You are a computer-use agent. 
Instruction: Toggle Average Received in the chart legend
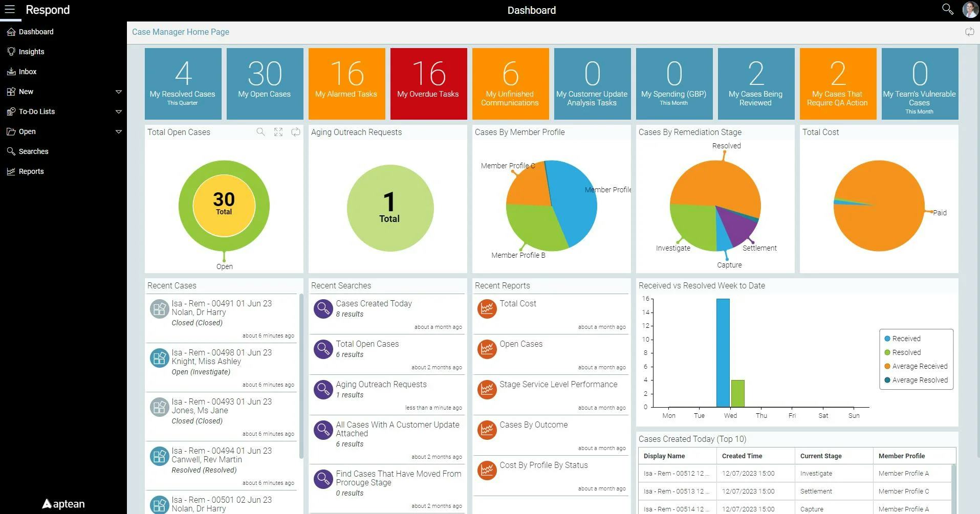click(x=916, y=366)
